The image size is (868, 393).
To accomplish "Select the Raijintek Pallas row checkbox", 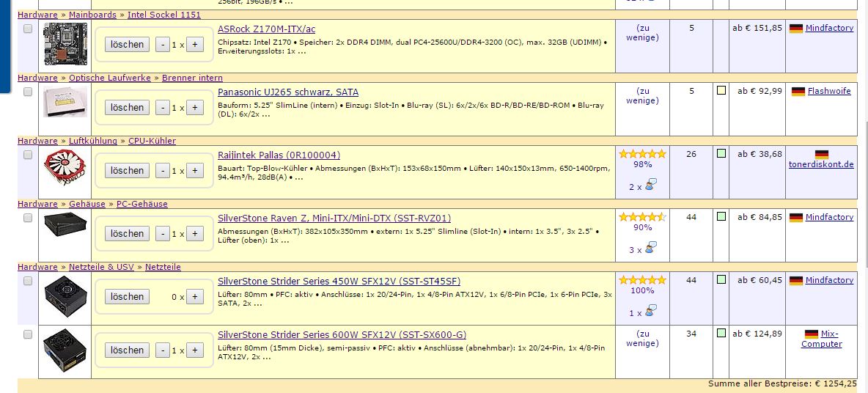I will 28,155.
